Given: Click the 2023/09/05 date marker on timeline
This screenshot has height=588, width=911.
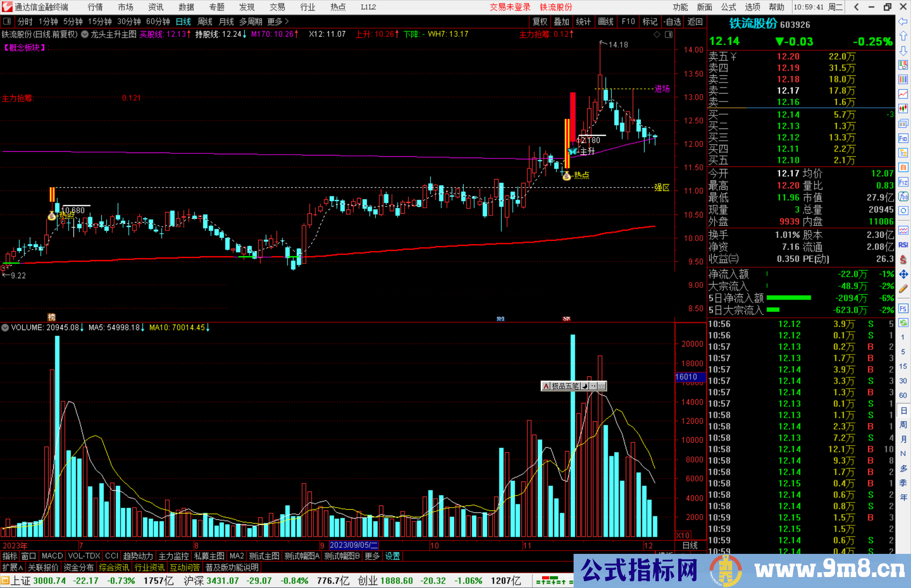Looking at the screenshot, I should coord(354,545).
